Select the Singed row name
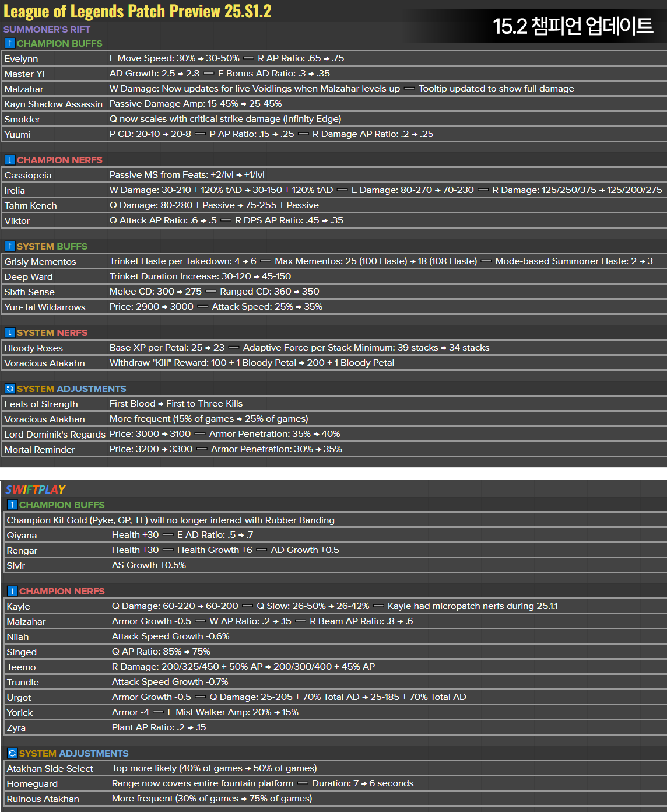This screenshot has height=812, width=667. coord(22,652)
